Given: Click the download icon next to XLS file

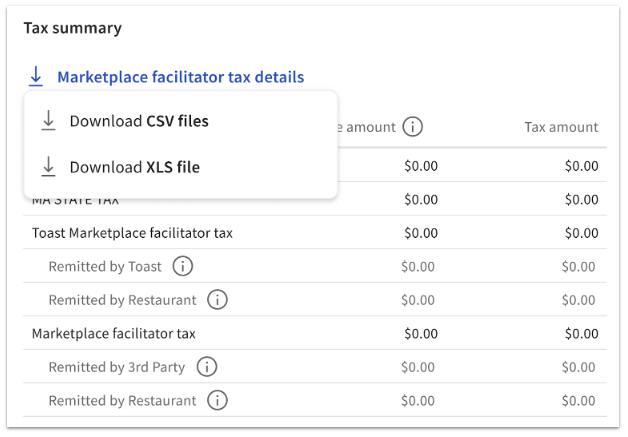Looking at the screenshot, I should (x=48, y=167).
